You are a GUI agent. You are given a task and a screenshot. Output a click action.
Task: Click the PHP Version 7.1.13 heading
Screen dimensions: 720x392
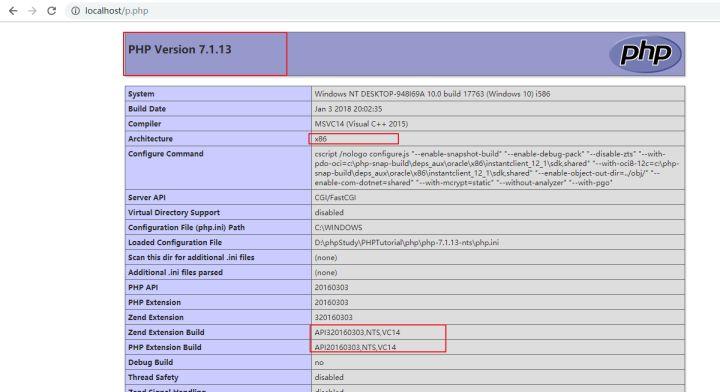(180, 50)
